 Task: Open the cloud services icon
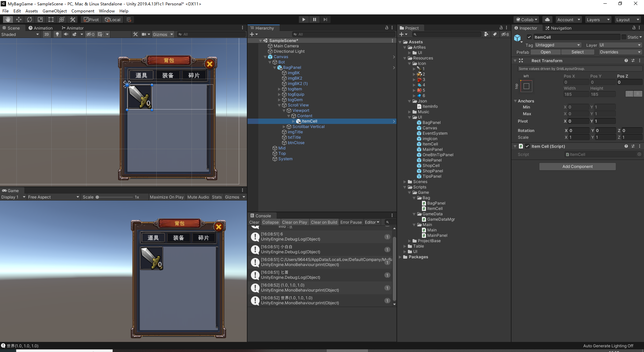[547, 19]
